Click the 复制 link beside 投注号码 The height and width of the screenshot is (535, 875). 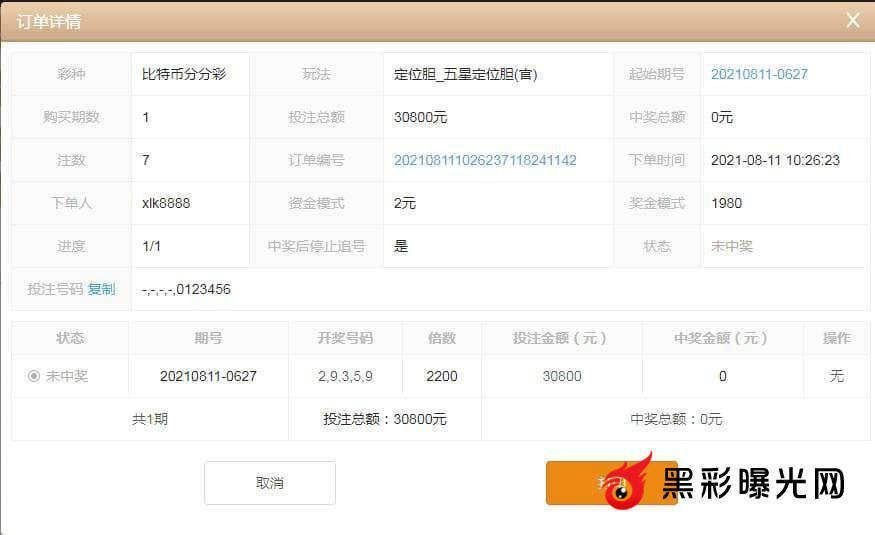point(101,289)
